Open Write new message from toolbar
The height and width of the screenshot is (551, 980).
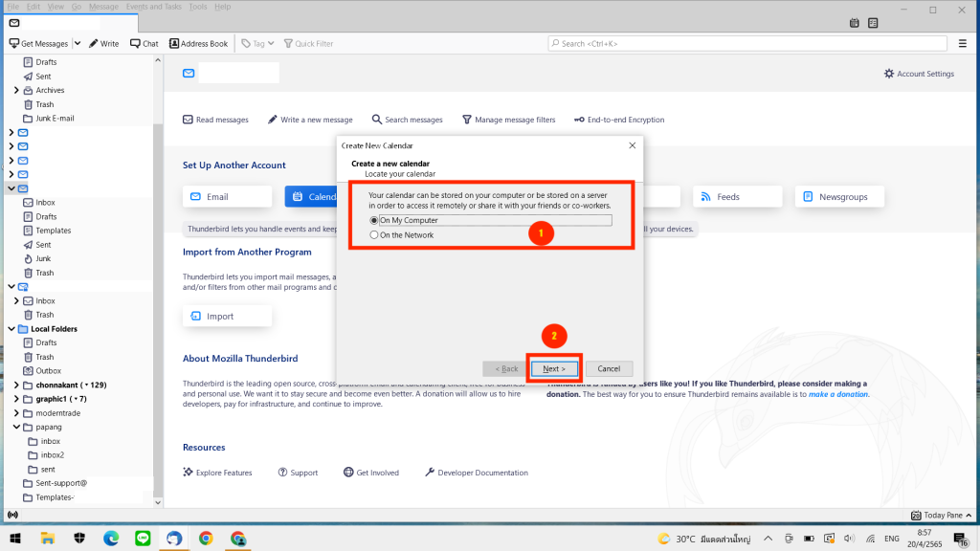[x=94, y=43]
